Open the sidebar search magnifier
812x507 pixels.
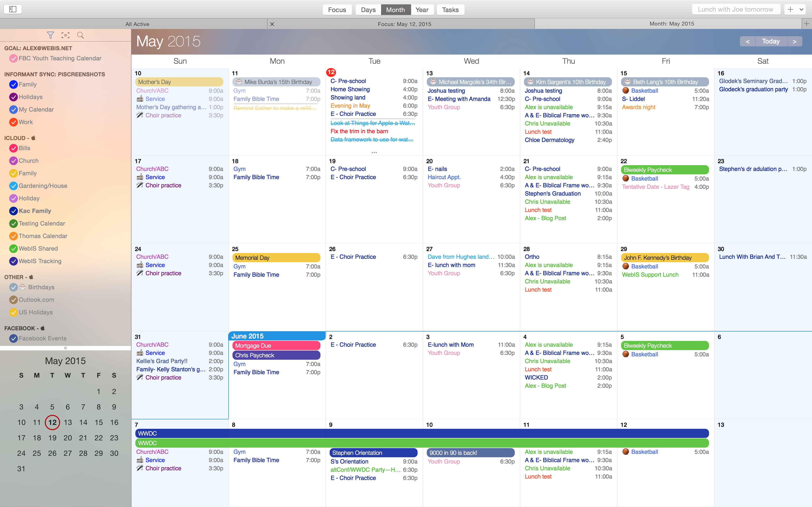coord(80,35)
